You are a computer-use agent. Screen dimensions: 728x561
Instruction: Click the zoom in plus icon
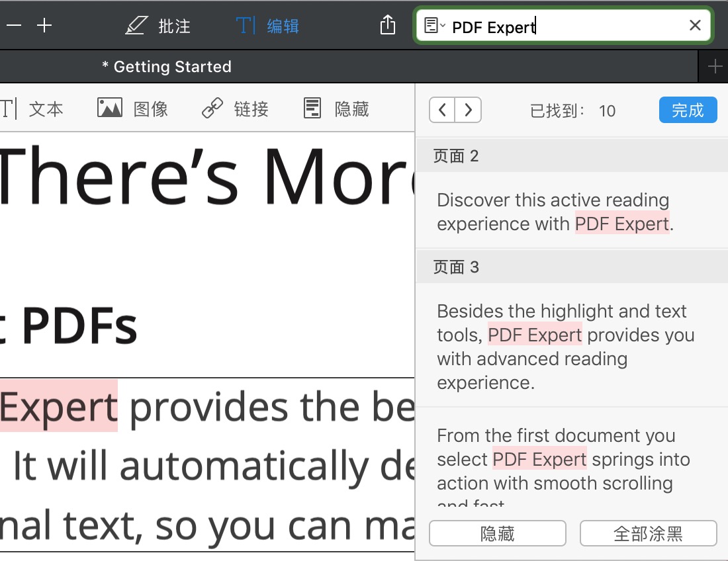(x=44, y=25)
